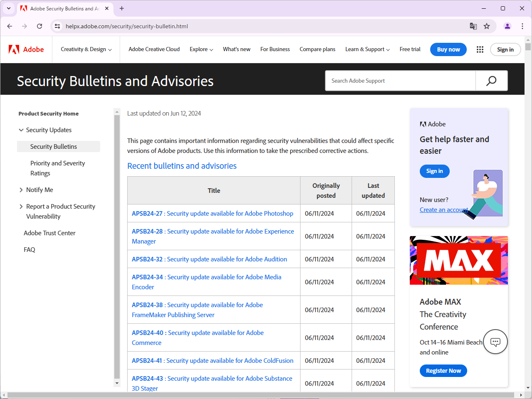The height and width of the screenshot is (399, 532).
Task: Click the Last updated column header
Action: coord(373,190)
